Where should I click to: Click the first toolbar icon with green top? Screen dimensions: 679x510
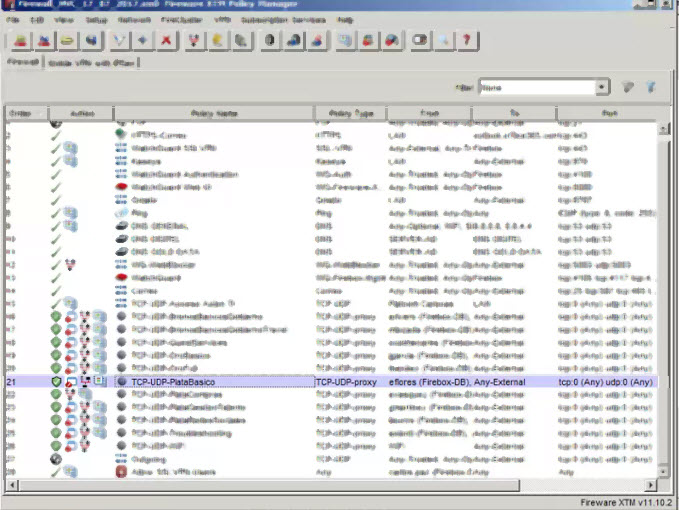click(x=20, y=41)
